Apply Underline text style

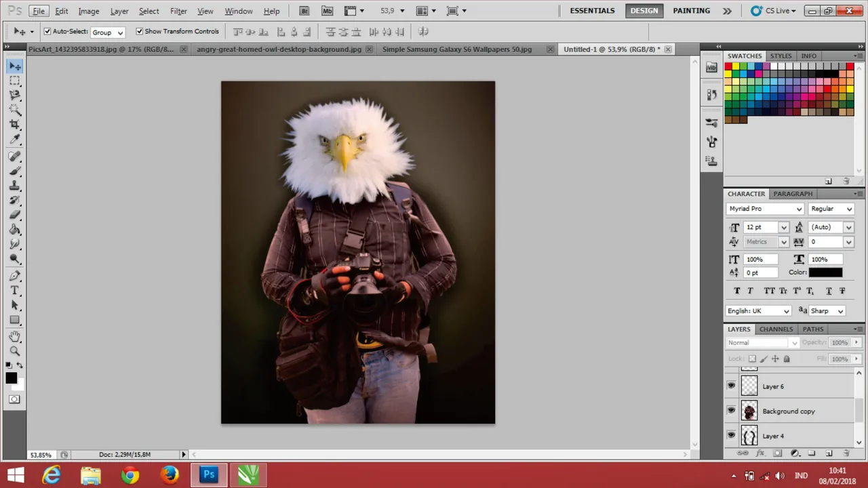pyautogui.click(x=829, y=291)
